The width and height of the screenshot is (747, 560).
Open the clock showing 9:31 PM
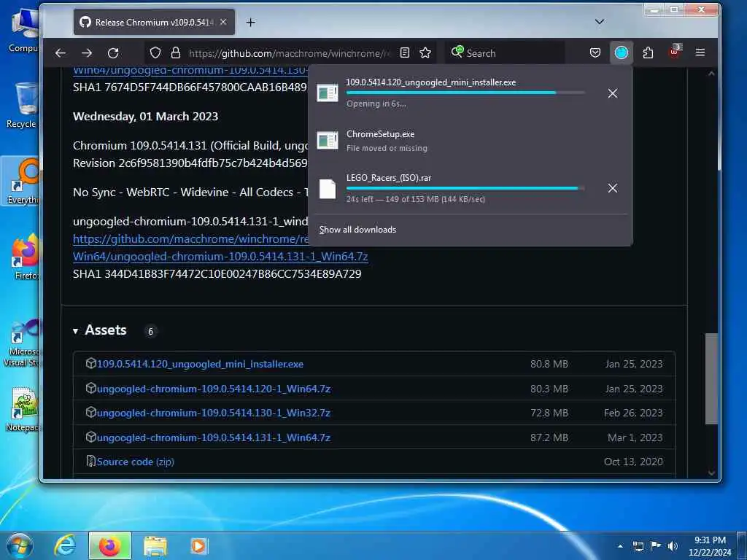(710, 545)
